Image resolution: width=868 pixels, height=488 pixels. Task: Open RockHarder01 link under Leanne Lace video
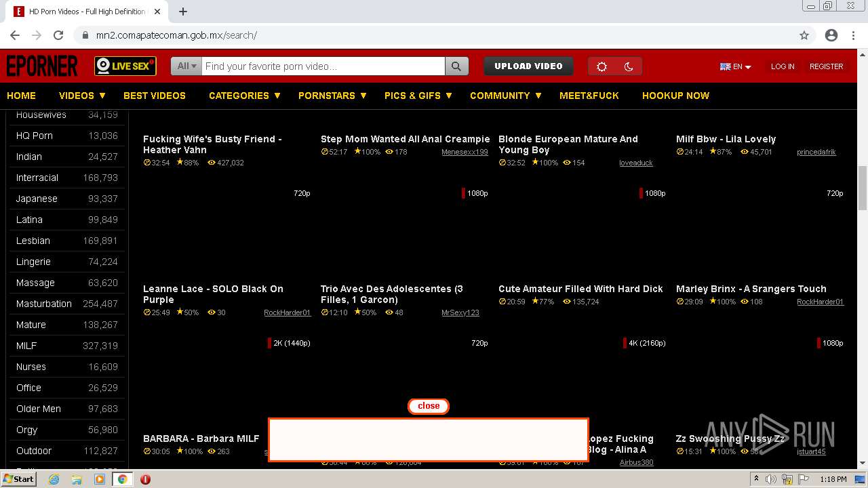tap(288, 312)
